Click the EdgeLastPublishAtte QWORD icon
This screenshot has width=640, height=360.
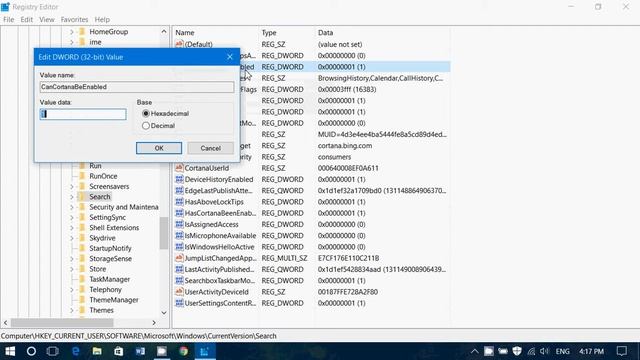179,190
